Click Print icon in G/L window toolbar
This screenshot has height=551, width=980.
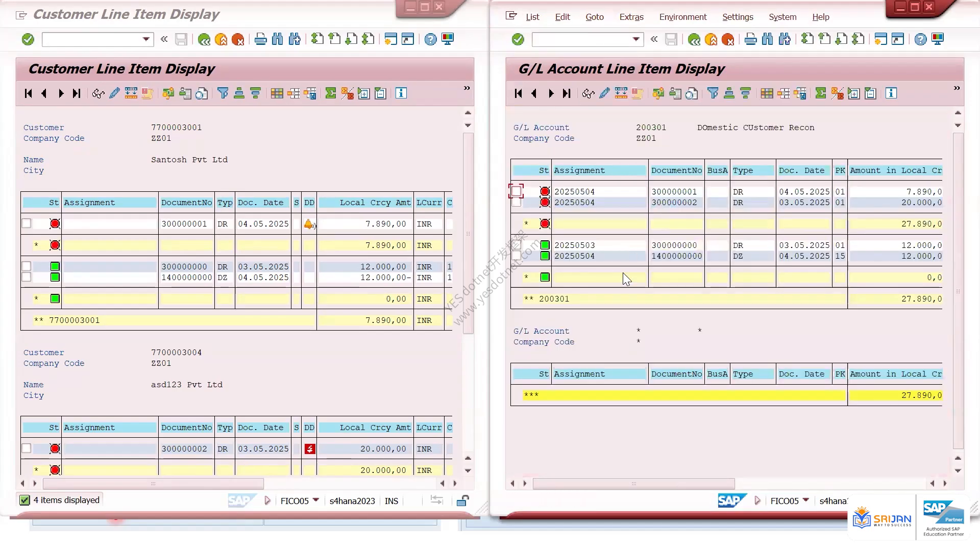(x=750, y=39)
